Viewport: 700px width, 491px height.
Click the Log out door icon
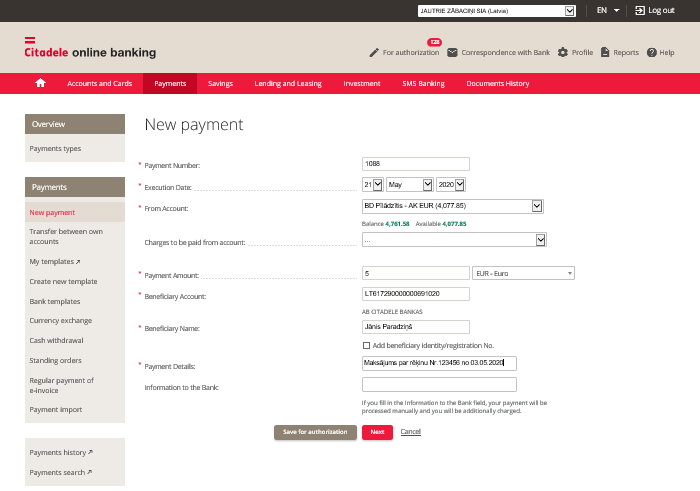[640, 10]
